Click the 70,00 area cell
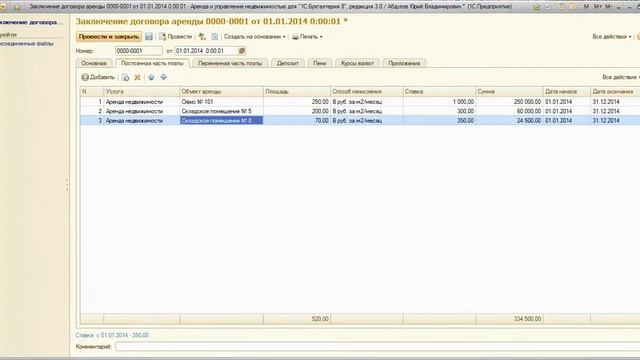Screen dimensions: 640x360 297,120
